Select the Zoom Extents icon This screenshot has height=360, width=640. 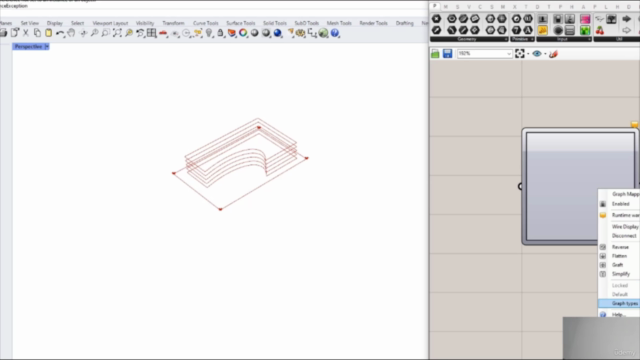click(117, 33)
